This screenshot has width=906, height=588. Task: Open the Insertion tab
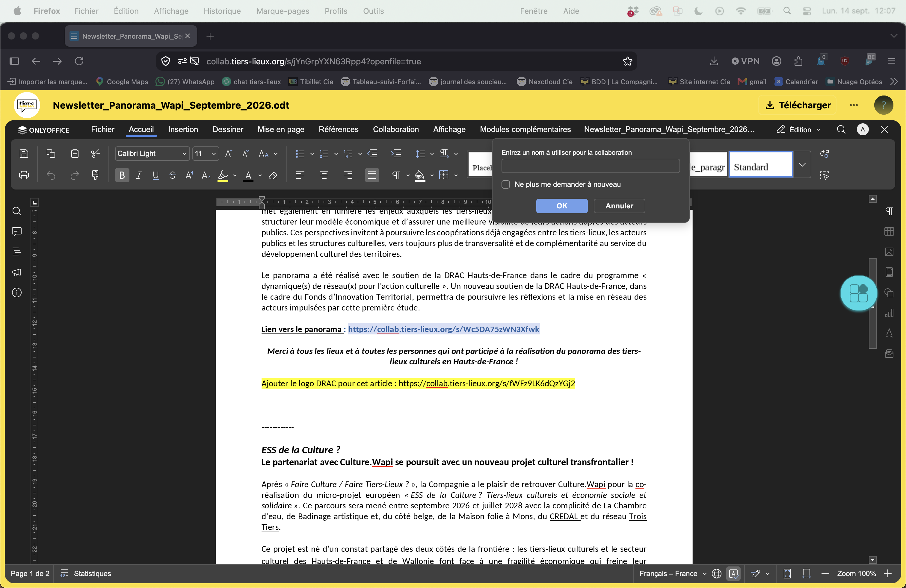183,129
